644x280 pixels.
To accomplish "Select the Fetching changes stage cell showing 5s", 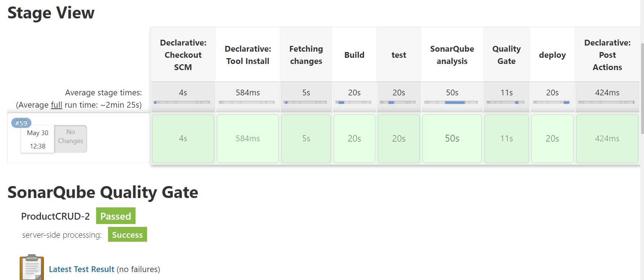I will tap(306, 138).
